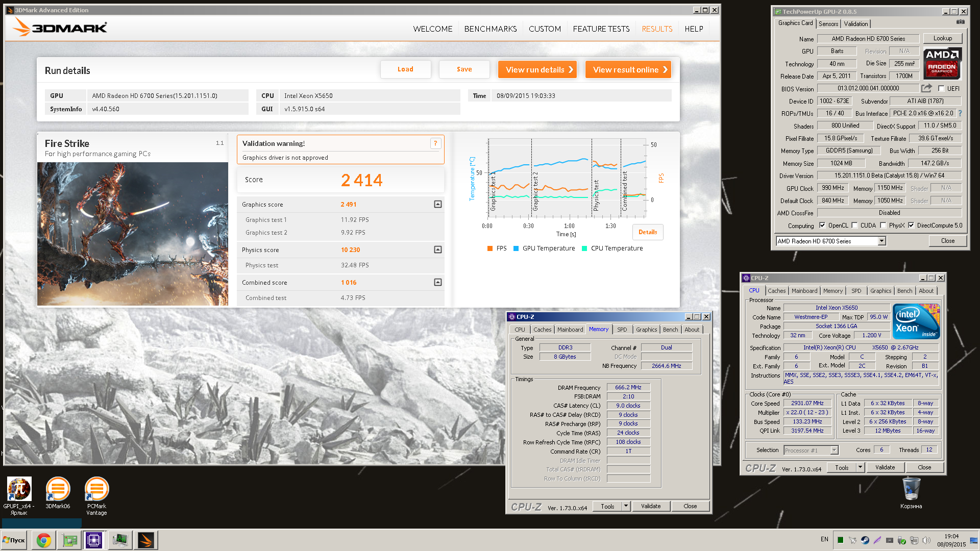
Task: Open the FEATURE TESTS tab
Action: click(601, 29)
